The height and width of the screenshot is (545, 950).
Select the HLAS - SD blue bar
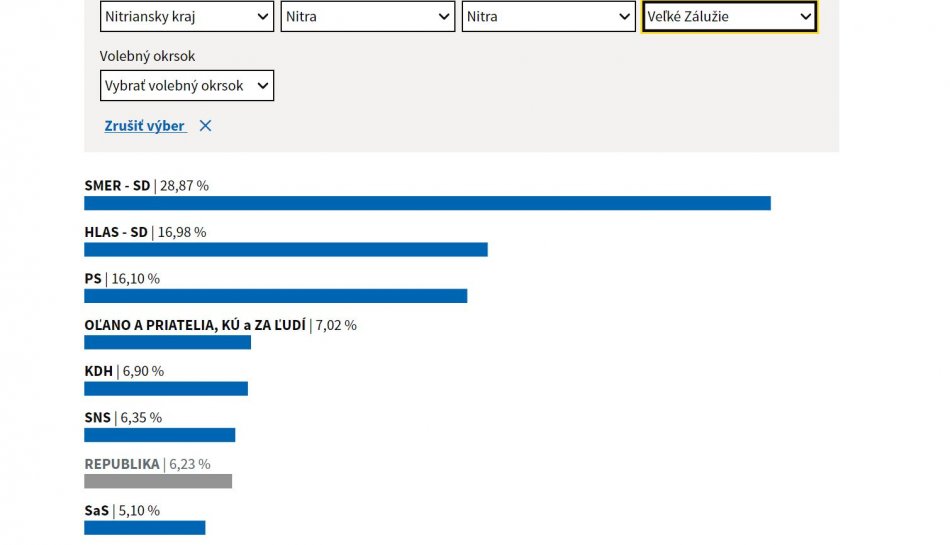point(285,250)
